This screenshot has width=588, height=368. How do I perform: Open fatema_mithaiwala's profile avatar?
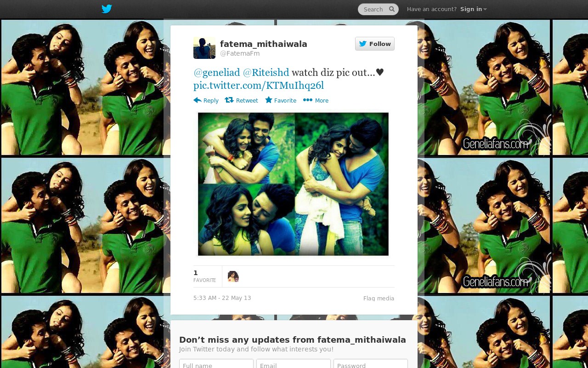coord(204,48)
